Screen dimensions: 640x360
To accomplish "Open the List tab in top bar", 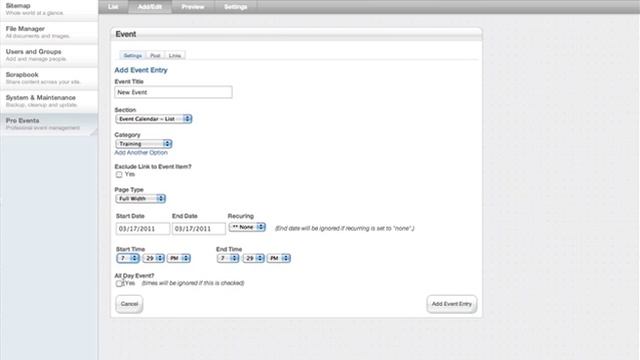I will (113, 7).
